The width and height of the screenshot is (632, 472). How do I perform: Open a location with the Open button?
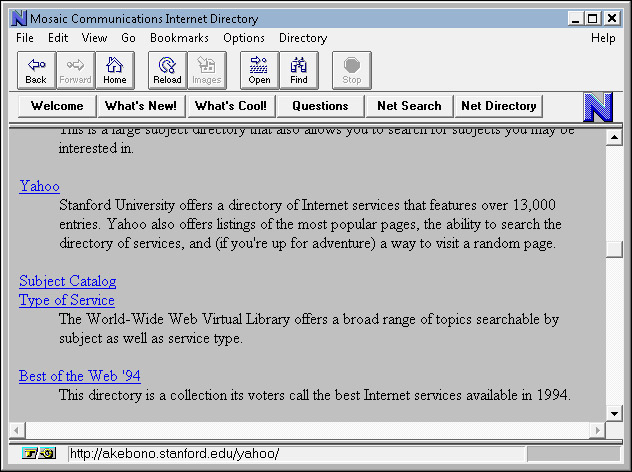tap(259, 70)
